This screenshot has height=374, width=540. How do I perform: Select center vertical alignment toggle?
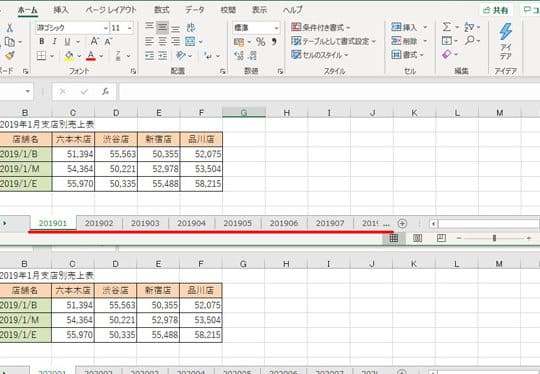coord(162,28)
